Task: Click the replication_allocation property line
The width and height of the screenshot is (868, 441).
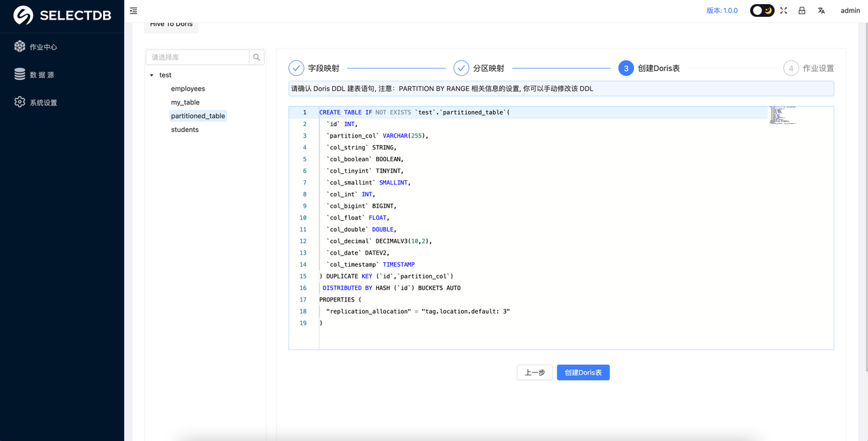Action: [x=418, y=312]
